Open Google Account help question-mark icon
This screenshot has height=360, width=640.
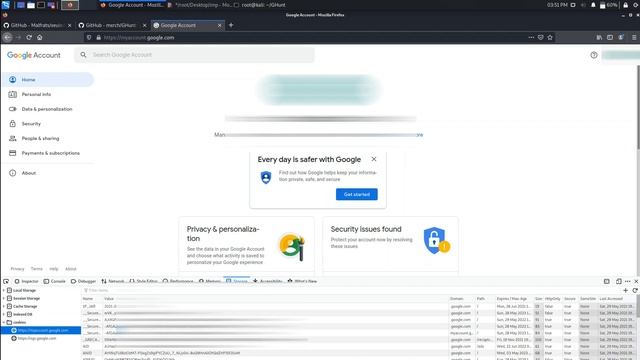[x=594, y=55]
